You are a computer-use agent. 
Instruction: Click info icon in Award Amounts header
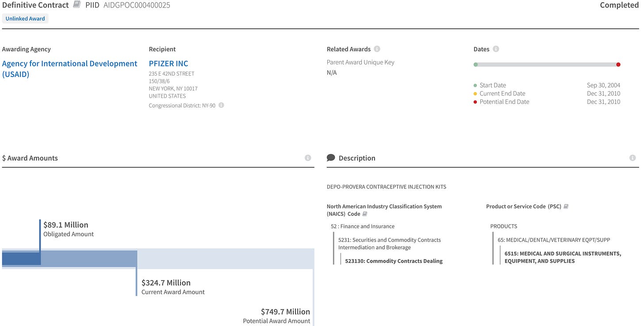308,158
